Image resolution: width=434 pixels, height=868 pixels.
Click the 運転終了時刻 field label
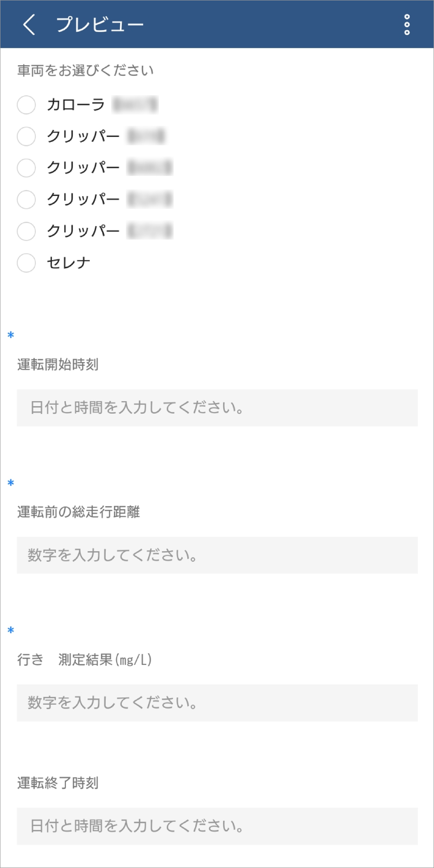coord(58,783)
